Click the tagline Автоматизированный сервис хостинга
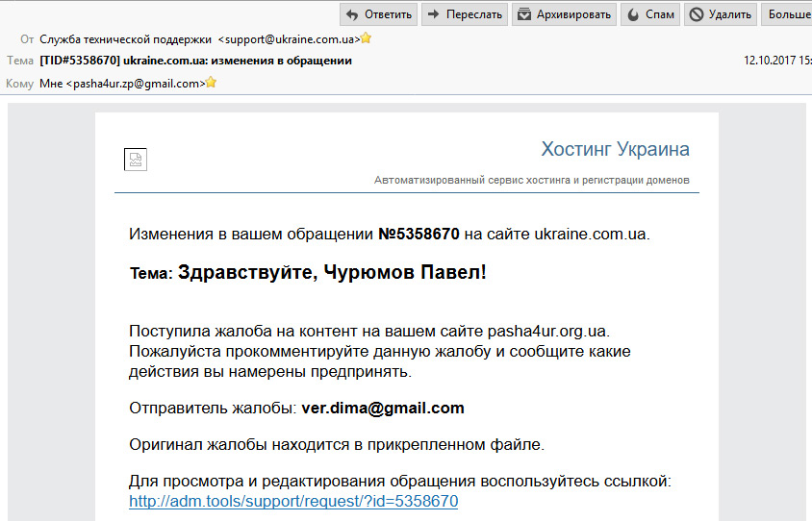This screenshot has width=812, height=521. point(532,180)
